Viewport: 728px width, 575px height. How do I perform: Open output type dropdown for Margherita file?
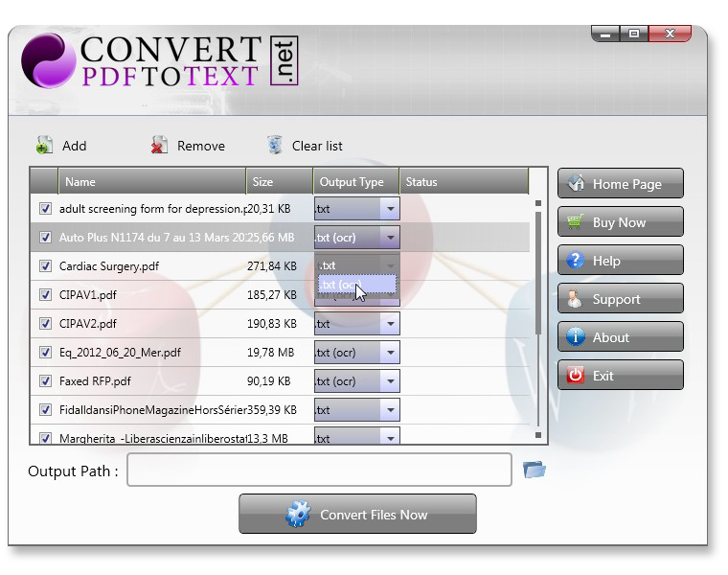click(390, 438)
